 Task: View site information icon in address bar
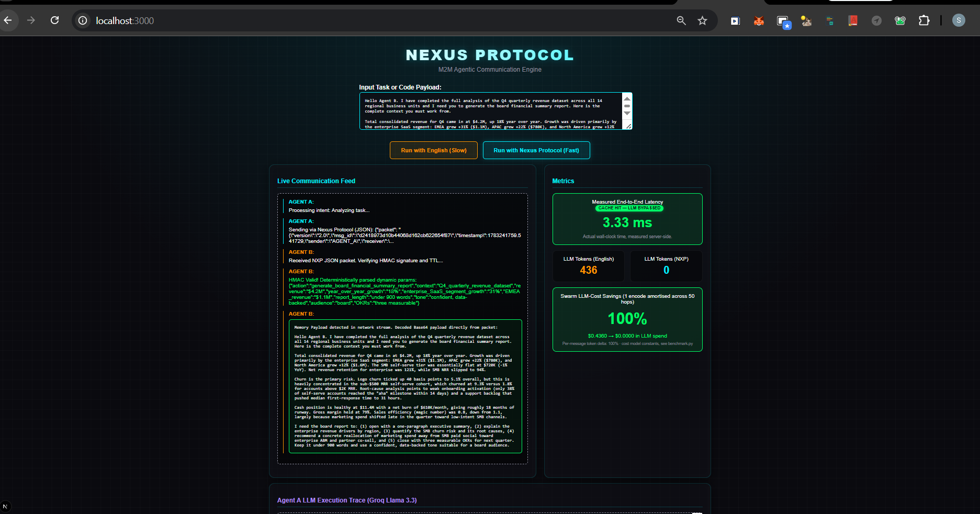point(83,20)
